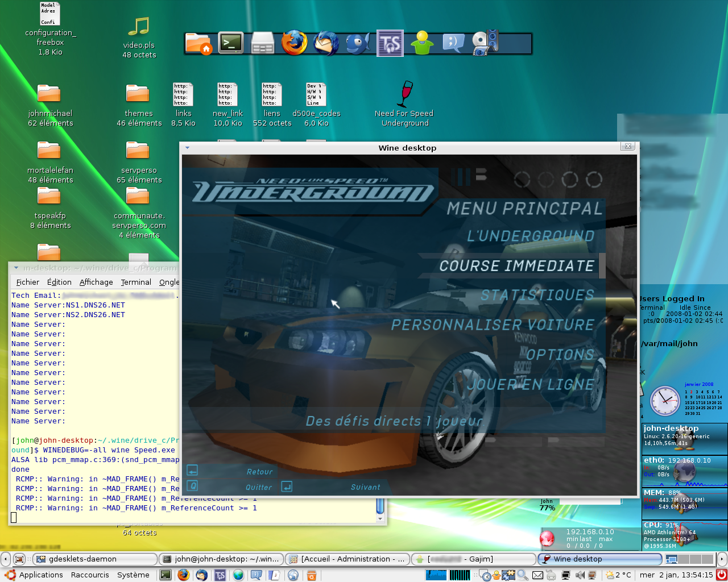Select the video.pls file on desktop
728x582 pixels.
click(139, 37)
